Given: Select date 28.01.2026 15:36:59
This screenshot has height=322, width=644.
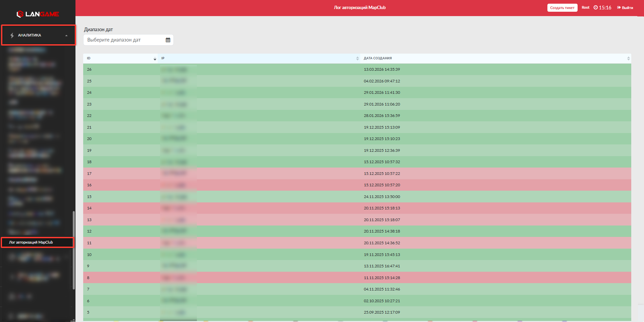Looking at the screenshot, I should pos(382,116).
